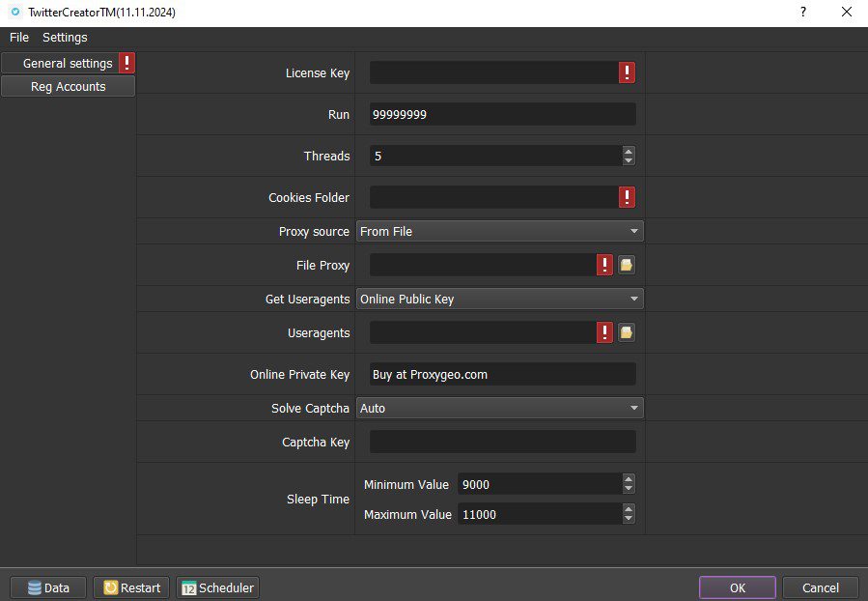Click the red warning icon in Cookies Folder
This screenshot has width=868, height=601.
(x=627, y=197)
